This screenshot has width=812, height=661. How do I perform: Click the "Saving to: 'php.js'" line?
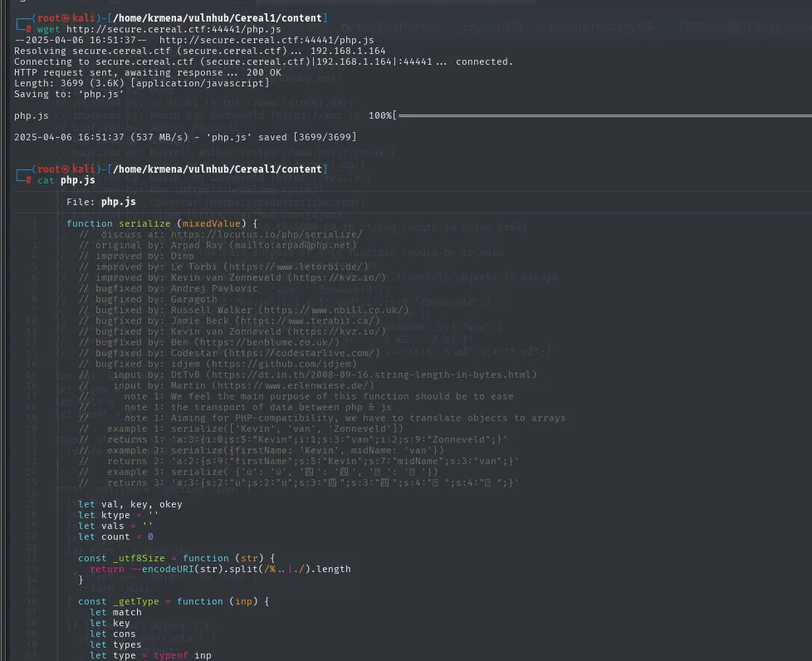(69, 95)
